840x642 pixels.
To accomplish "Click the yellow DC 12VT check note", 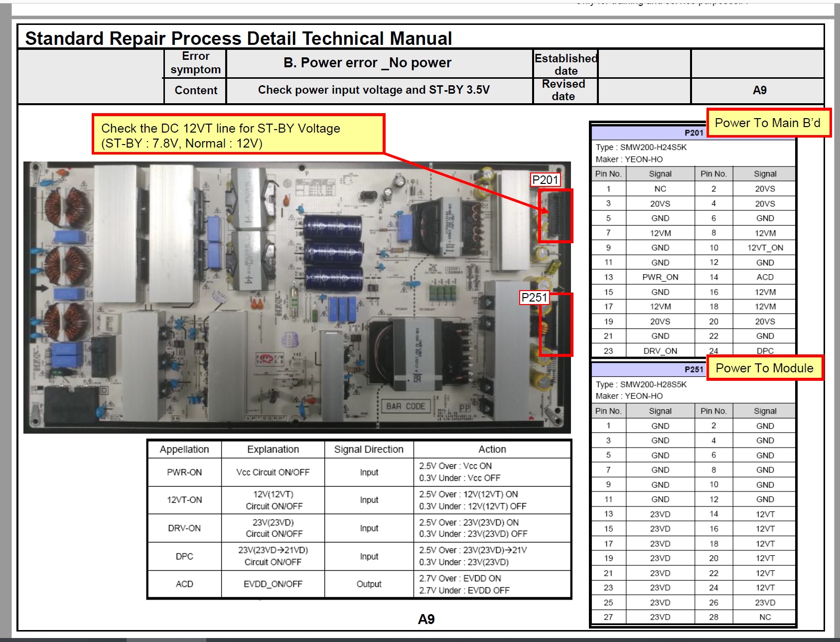I will pos(238,135).
